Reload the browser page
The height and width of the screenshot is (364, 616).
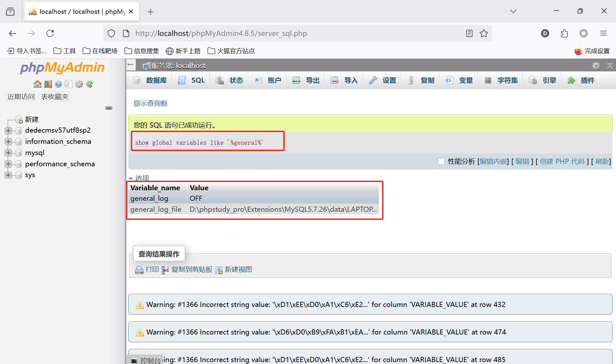pos(50,33)
